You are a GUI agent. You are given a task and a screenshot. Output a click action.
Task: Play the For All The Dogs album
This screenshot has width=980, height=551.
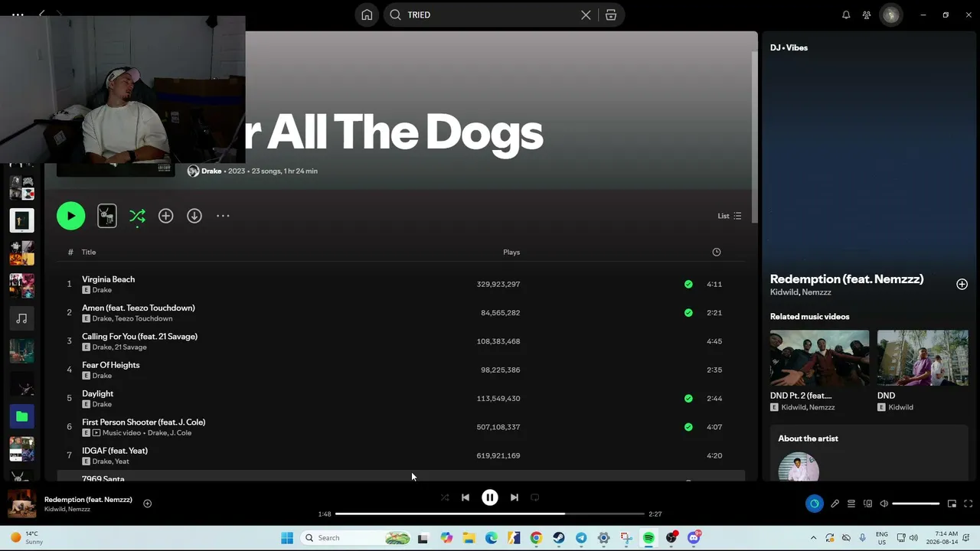coord(70,216)
